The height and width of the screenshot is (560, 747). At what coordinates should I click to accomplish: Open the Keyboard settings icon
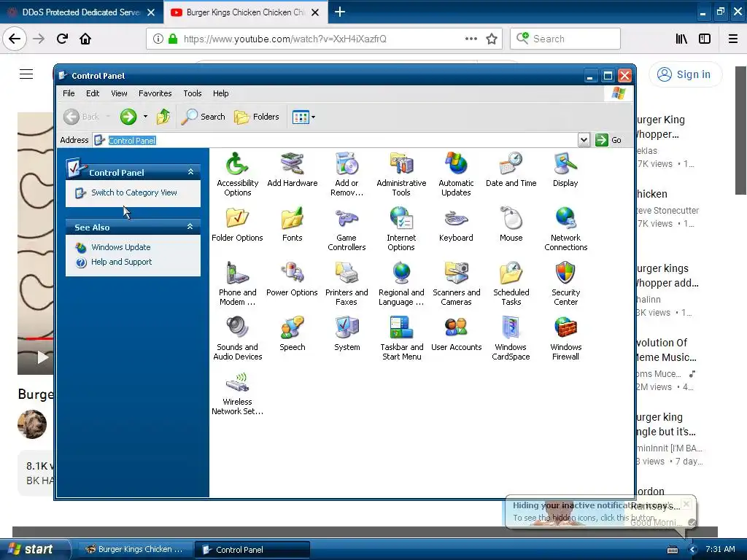(x=456, y=225)
